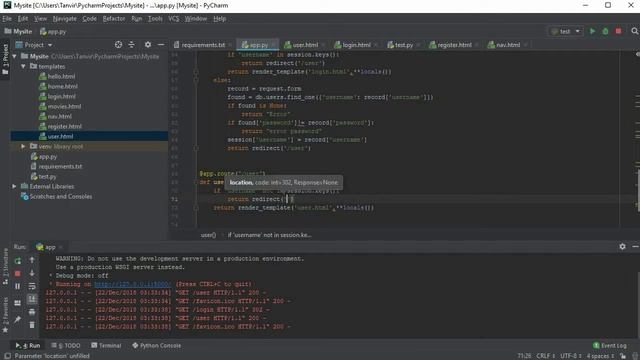Start debugging with the bug icon
Viewport: 640px width, 360px height.
[605, 31]
